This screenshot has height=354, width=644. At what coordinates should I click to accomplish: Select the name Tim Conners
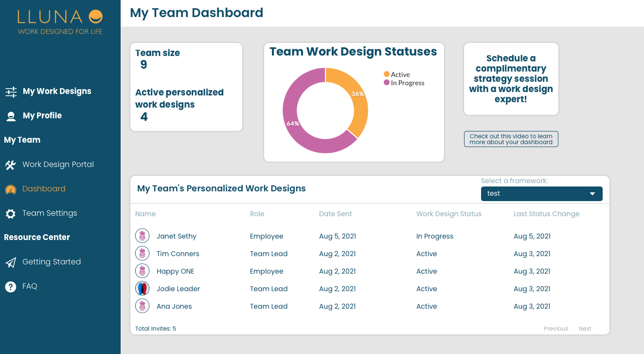(178, 254)
